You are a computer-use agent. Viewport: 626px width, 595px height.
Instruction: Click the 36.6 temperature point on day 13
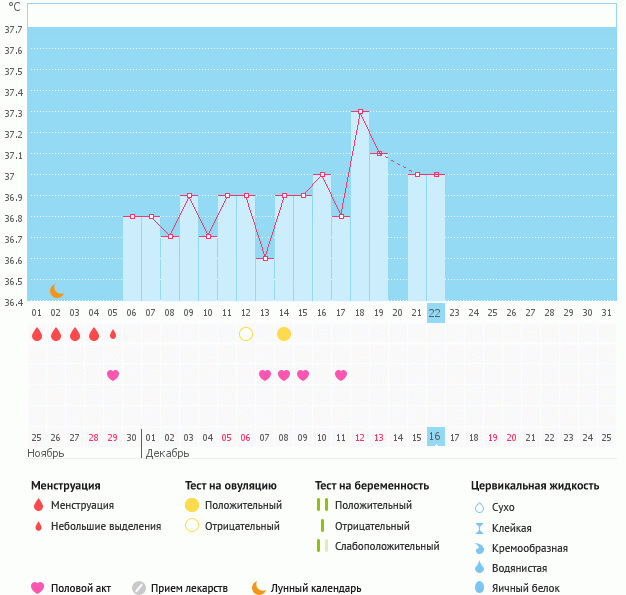click(x=265, y=258)
